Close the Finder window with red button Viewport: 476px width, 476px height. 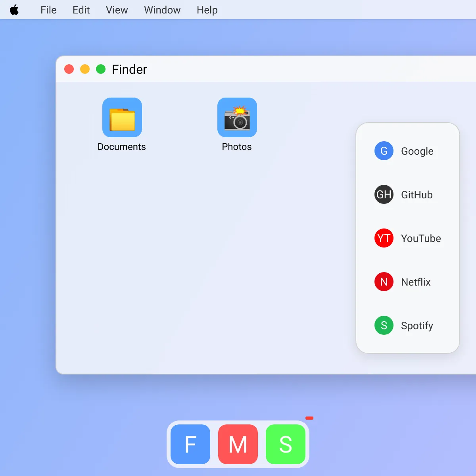[x=69, y=69]
